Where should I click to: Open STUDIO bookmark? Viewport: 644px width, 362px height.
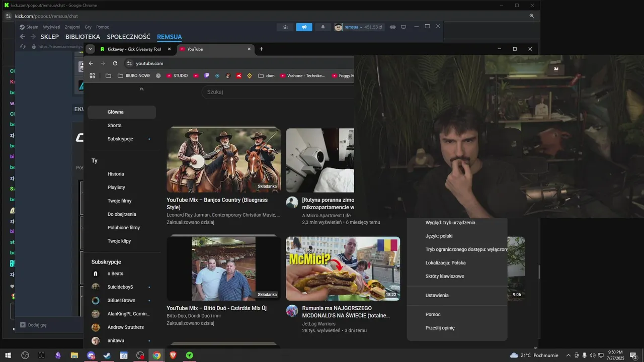(177, 76)
